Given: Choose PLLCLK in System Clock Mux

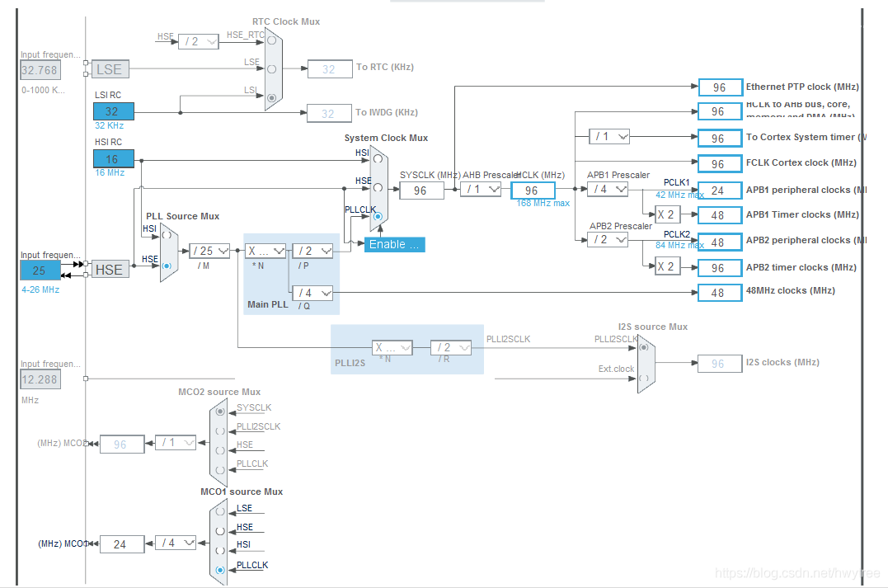Looking at the screenshot, I should [378, 216].
